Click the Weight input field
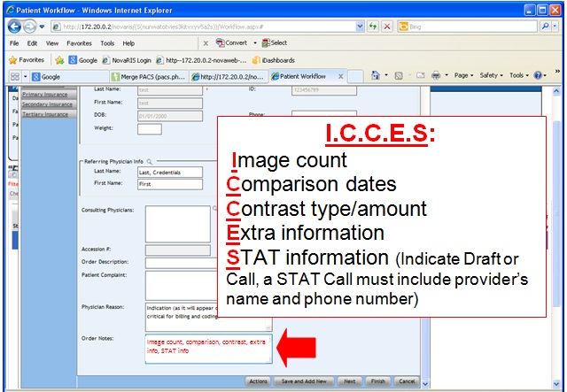 coord(150,129)
